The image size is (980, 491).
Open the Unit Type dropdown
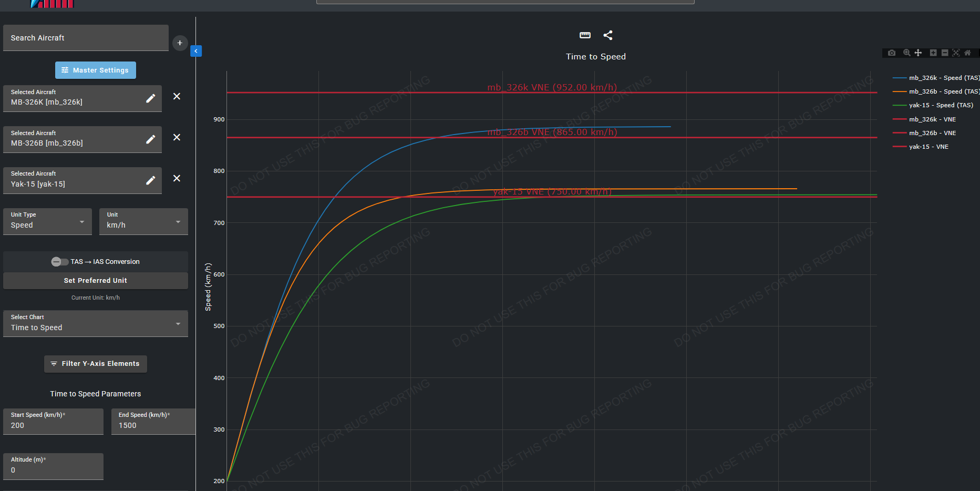[47, 222]
